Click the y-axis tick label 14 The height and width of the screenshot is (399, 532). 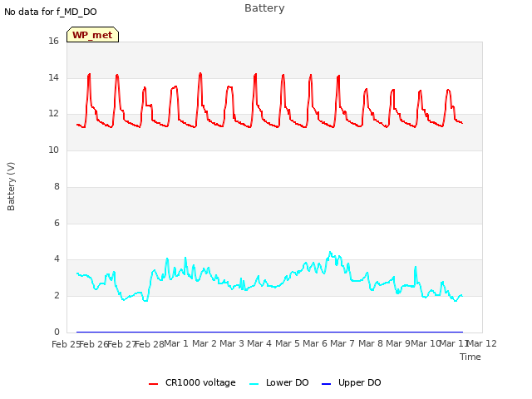[x=53, y=77]
